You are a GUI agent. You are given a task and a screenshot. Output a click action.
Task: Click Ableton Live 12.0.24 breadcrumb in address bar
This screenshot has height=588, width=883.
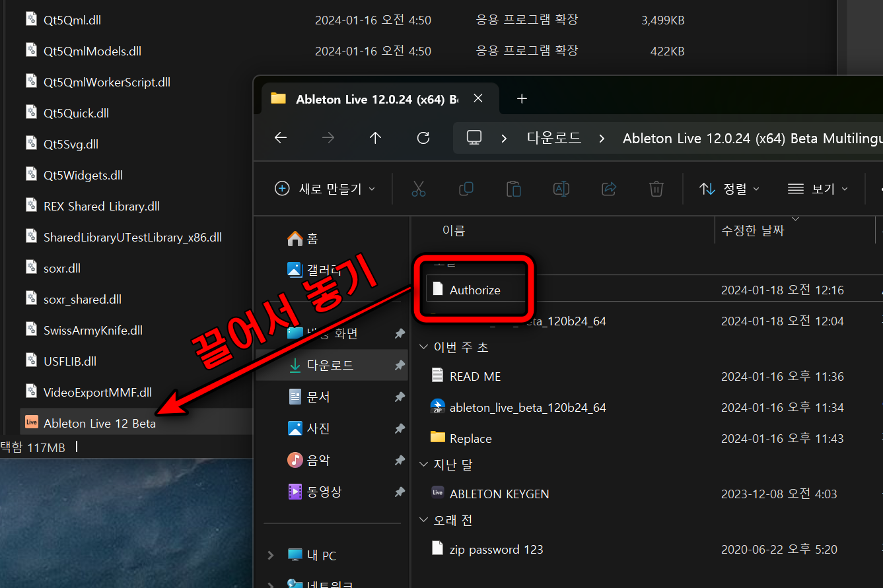(x=752, y=139)
